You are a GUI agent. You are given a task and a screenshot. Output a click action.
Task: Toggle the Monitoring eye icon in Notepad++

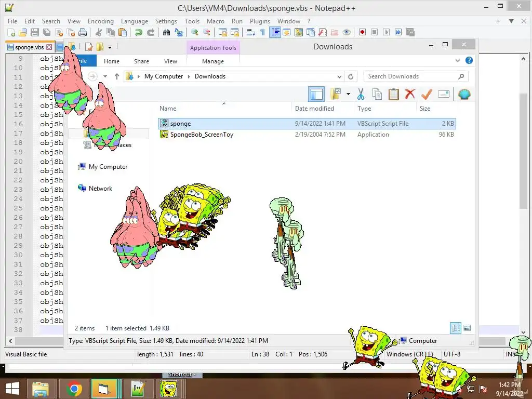[347, 32]
